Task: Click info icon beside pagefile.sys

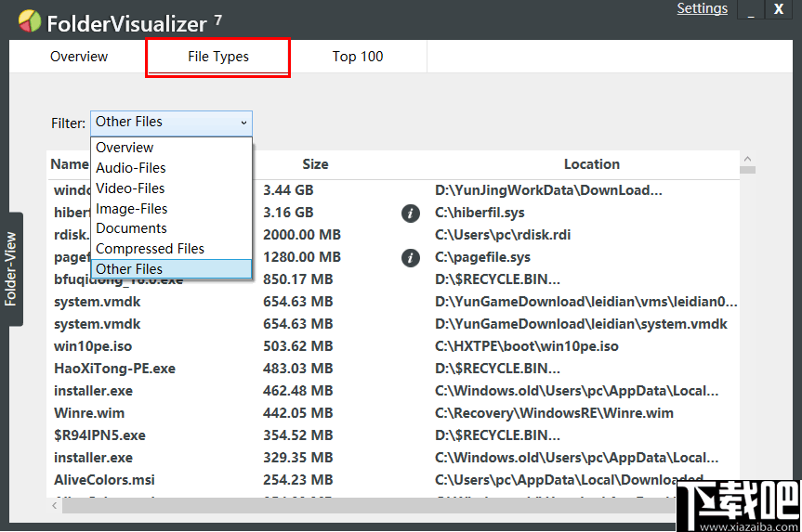Action: tap(410, 258)
